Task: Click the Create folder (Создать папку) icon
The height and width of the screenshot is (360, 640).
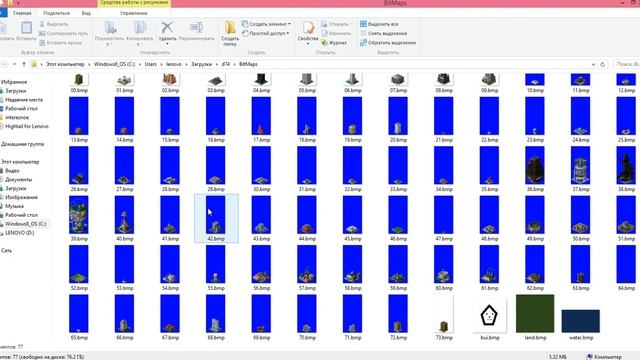Action: click(230, 33)
